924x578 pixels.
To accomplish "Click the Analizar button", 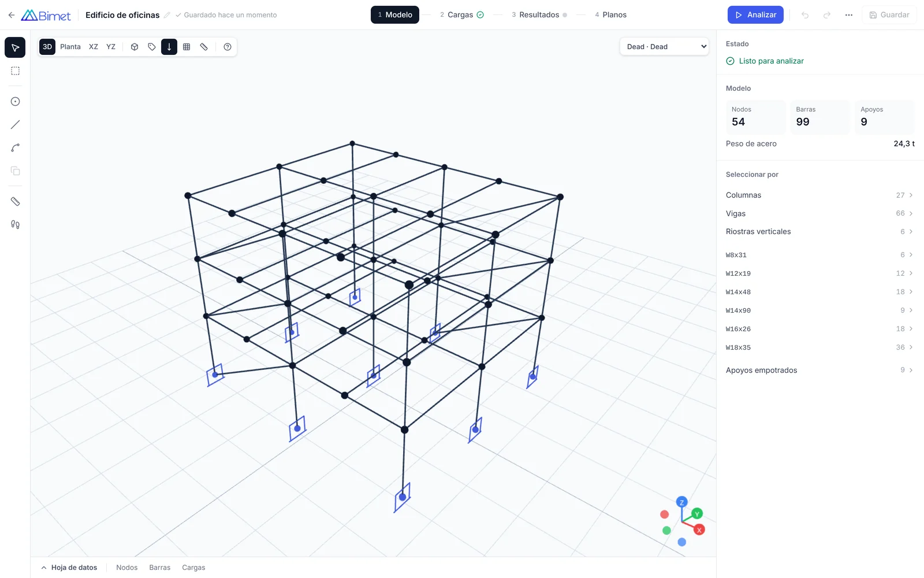I will click(755, 15).
